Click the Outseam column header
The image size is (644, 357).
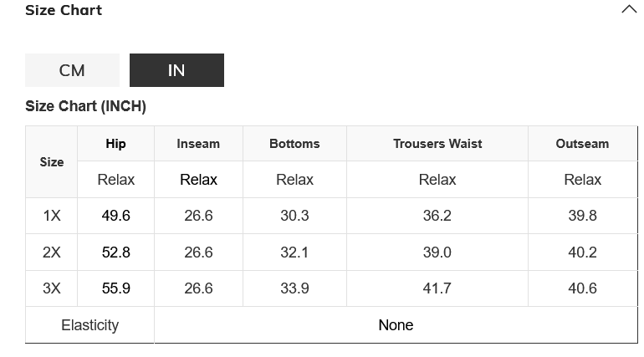(582, 144)
